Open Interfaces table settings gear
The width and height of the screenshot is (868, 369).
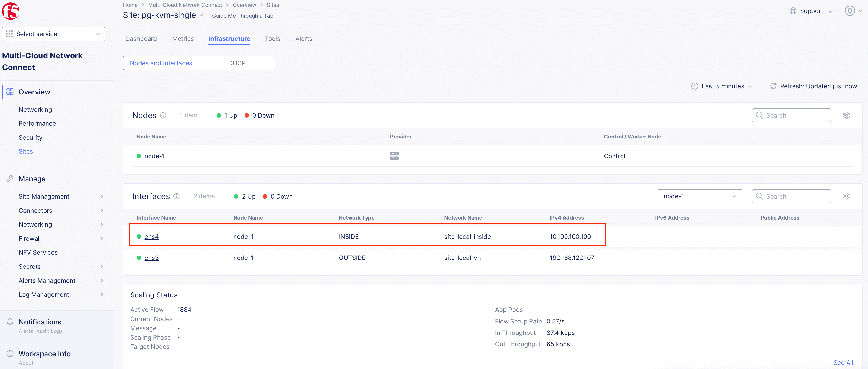[846, 196]
